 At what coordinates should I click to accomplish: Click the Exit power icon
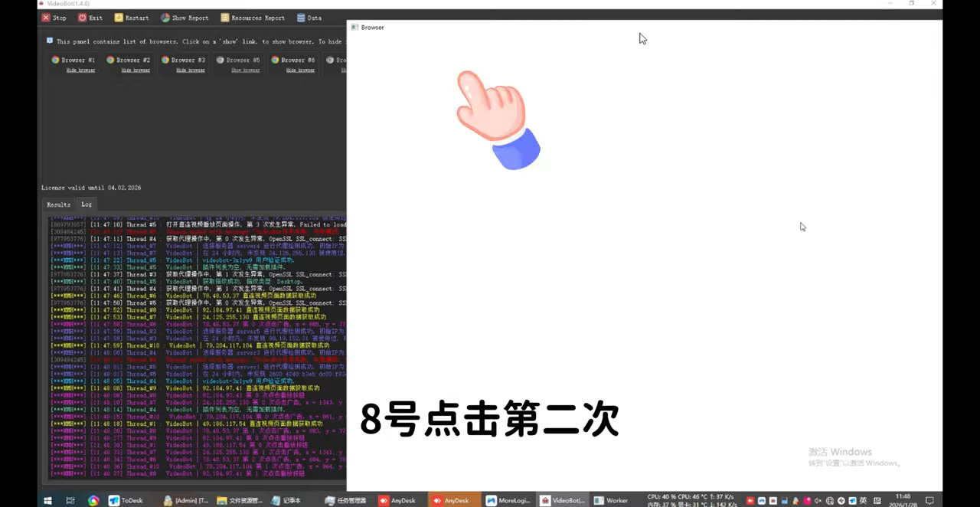click(82, 18)
